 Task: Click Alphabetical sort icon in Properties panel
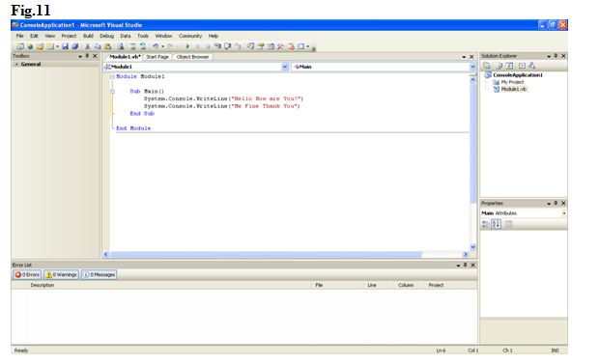tap(497, 224)
